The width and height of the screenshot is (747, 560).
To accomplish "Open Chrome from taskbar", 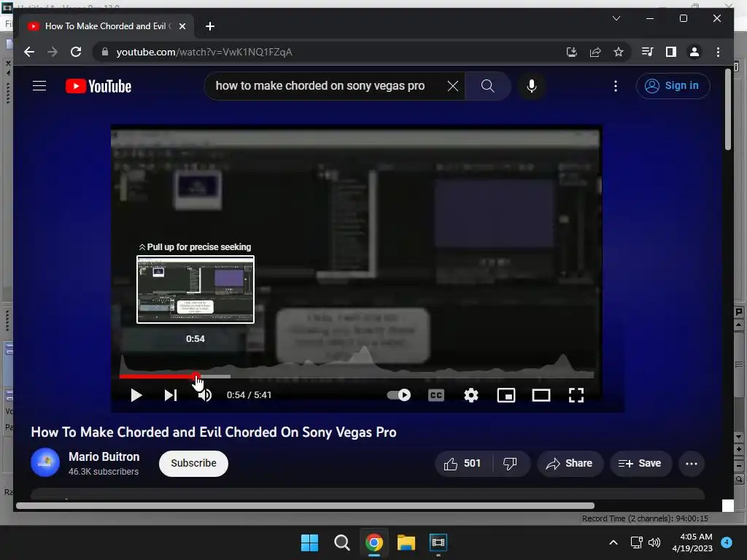I will (374, 542).
